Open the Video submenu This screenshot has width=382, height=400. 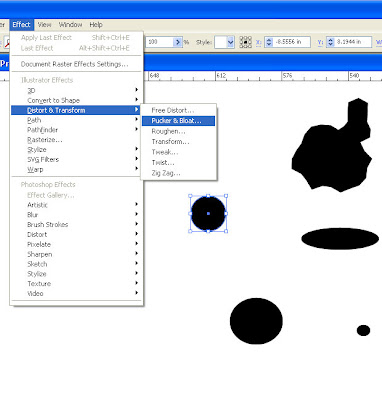76,294
